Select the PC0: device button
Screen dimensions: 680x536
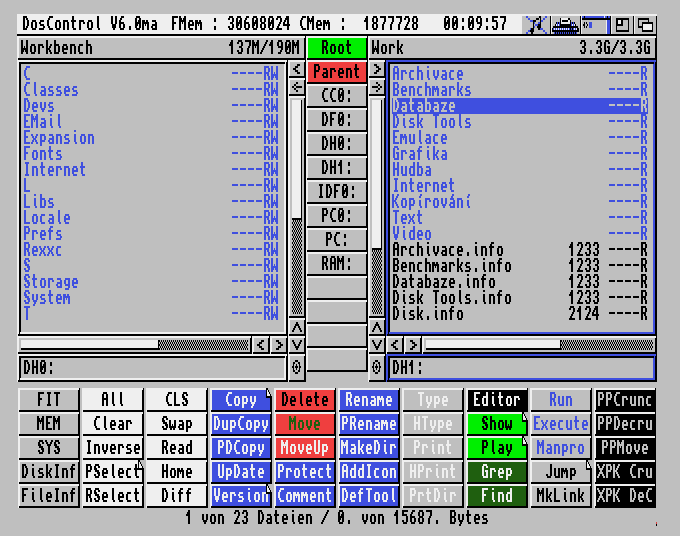coord(337,216)
